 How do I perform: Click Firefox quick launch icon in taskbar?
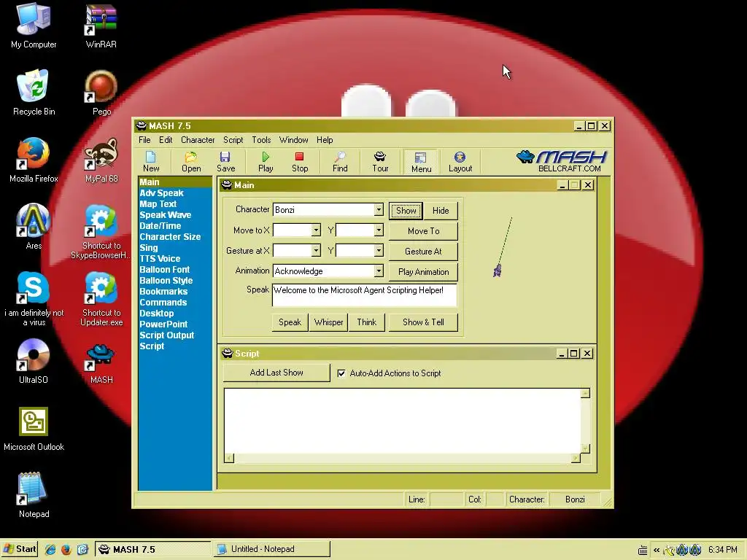(66, 549)
